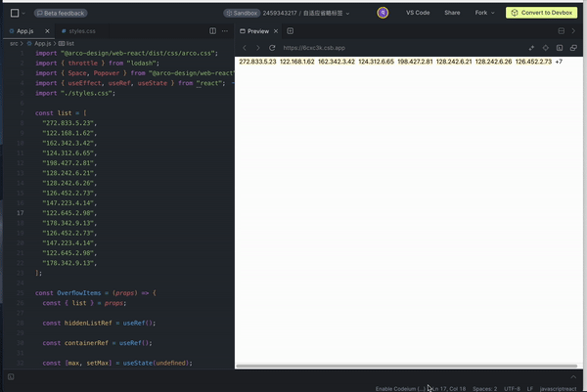
Task: Click hiddenListRef variable in code
Action: point(88,323)
